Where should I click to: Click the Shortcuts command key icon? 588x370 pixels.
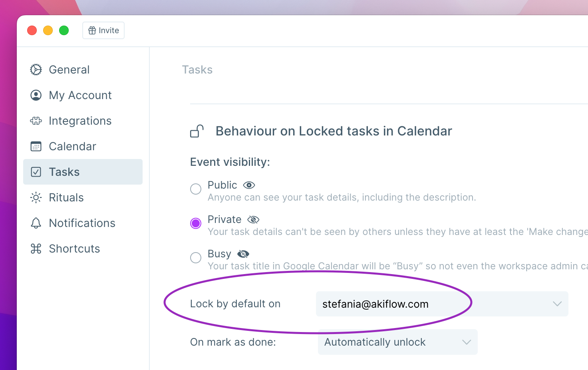pos(36,249)
